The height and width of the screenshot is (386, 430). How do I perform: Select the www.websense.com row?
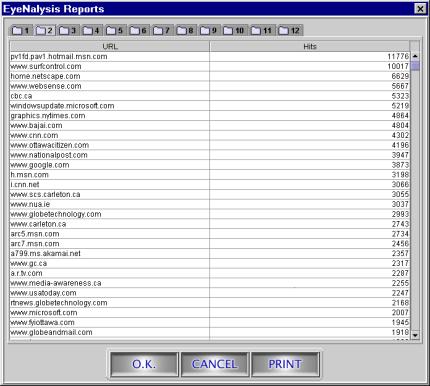[x=210, y=86]
